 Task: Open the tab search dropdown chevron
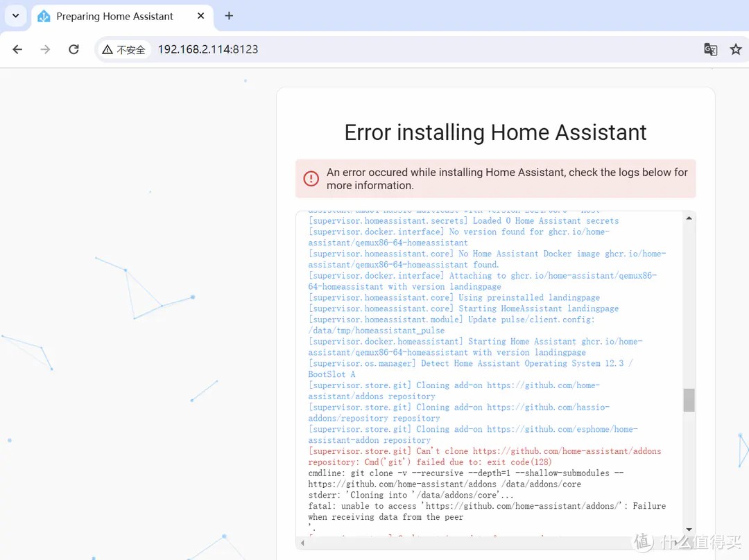point(15,15)
